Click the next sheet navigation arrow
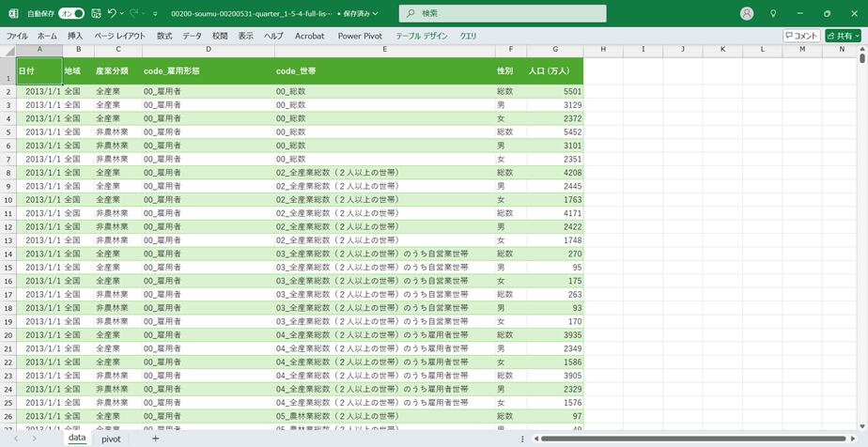The image size is (868, 447). click(35, 439)
